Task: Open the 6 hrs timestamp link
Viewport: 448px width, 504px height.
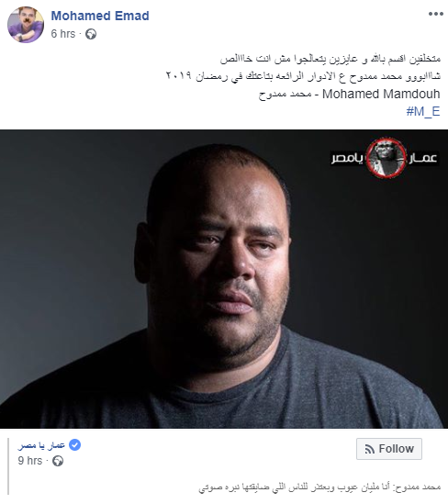Action: 63,33
